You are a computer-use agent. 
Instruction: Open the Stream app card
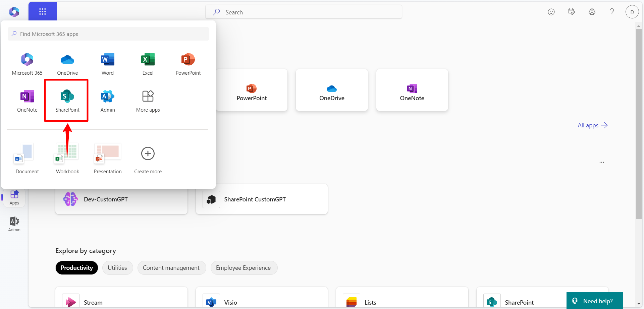pyautogui.click(x=121, y=298)
